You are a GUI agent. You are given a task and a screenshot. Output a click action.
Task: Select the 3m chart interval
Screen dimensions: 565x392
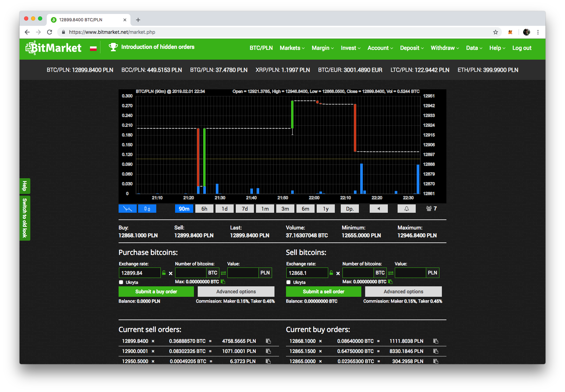point(285,209)
